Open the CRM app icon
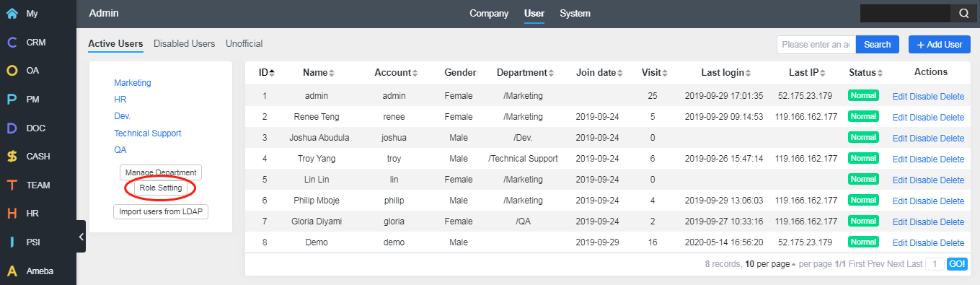Image resolution: width=980 pixels, height=285 pixels. [x=12, y=42]
